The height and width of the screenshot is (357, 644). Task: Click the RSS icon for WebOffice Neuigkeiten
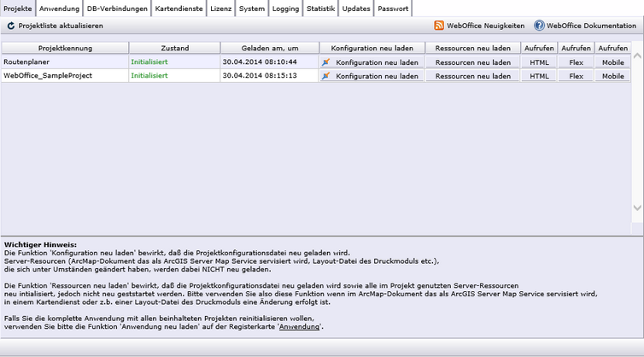point(439,26)
